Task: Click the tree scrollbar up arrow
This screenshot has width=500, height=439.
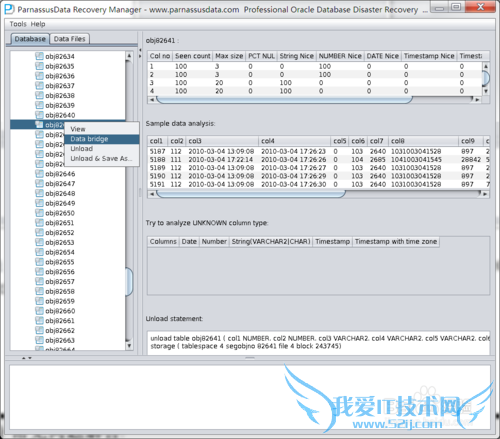Action: (129, 56)
